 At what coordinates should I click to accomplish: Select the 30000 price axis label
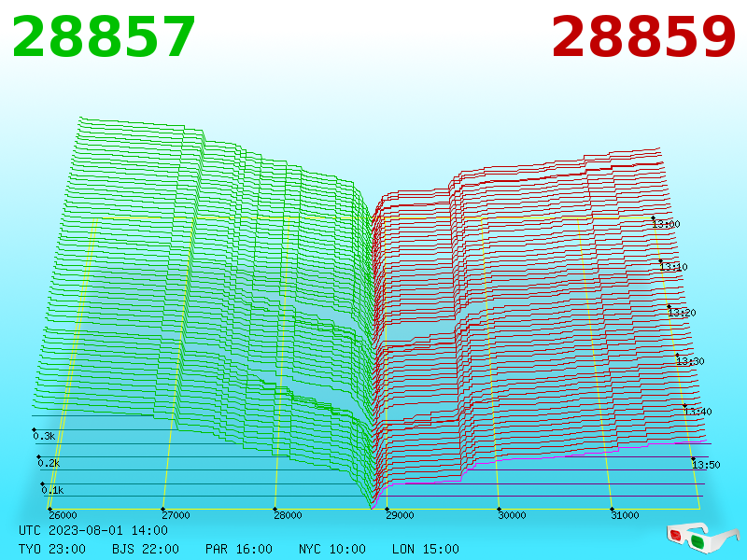pos(512,515)
